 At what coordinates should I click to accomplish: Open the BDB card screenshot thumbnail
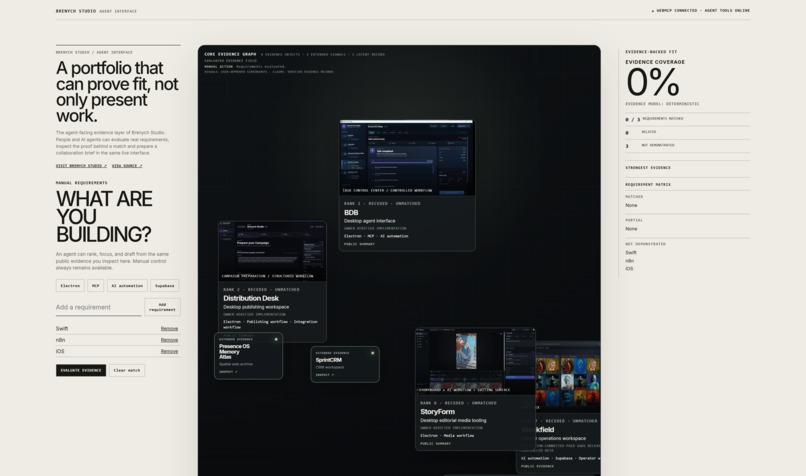click(407, 158)
